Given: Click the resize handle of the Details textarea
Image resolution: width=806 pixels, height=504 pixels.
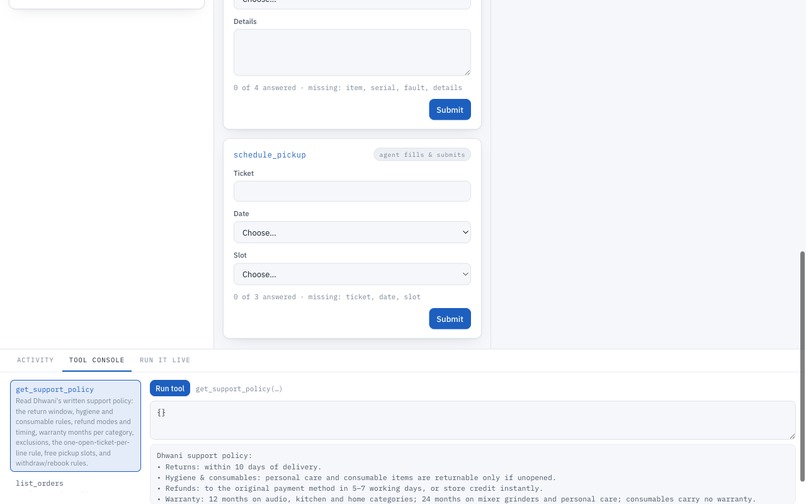Looking at the screenshot, I should pos(467,73).
